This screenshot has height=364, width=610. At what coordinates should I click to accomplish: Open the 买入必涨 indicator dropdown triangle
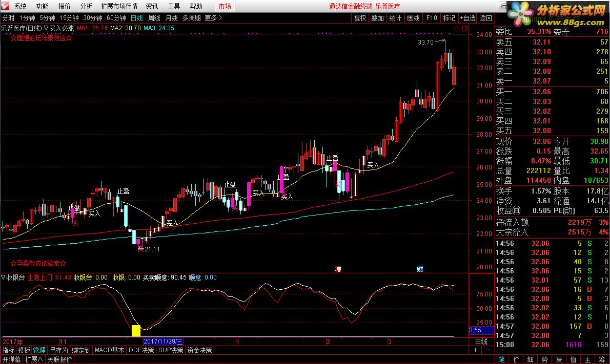tap(46, 28)
